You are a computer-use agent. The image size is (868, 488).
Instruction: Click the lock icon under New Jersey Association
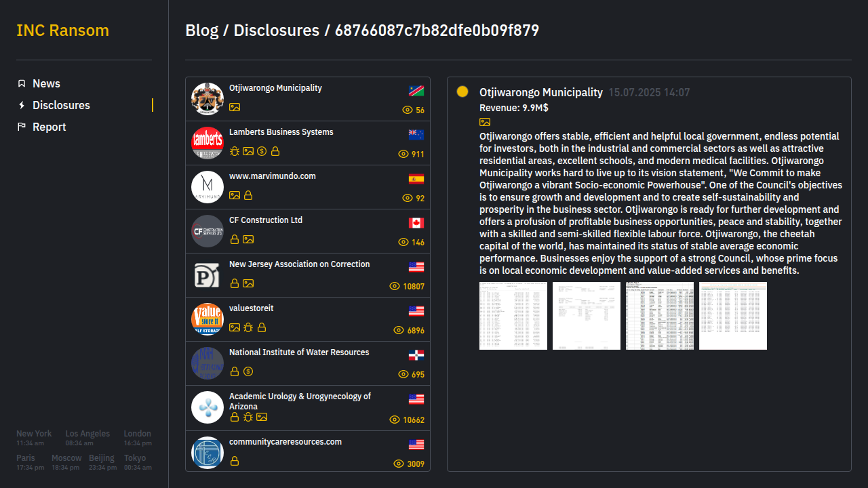coord(235,283)
